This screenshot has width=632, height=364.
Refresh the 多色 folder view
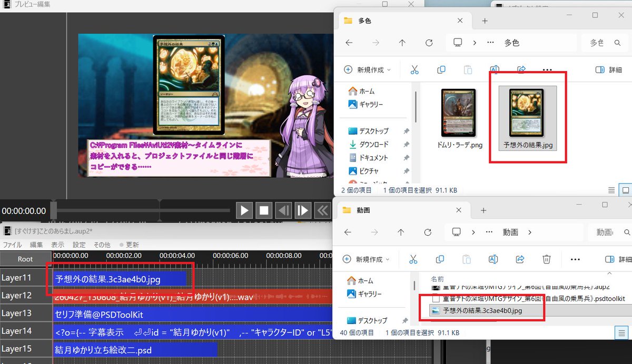[429, 43]
